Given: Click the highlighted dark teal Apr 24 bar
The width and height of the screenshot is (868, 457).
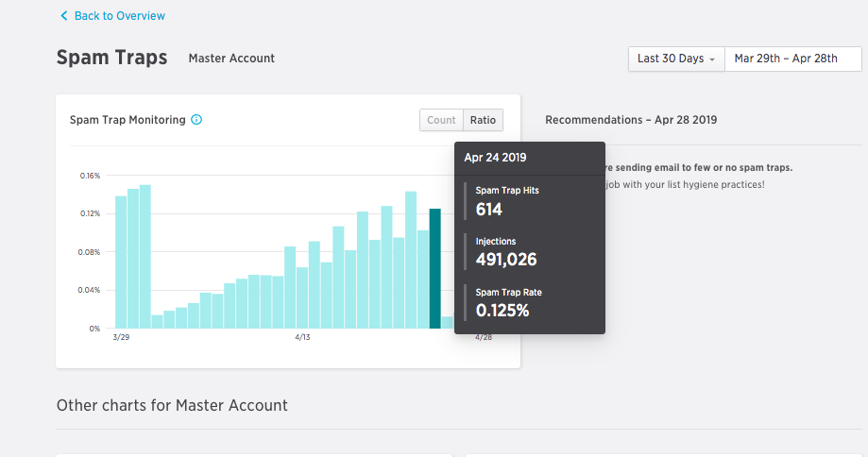Looking at the screenshot, I should tap(434, 269).
